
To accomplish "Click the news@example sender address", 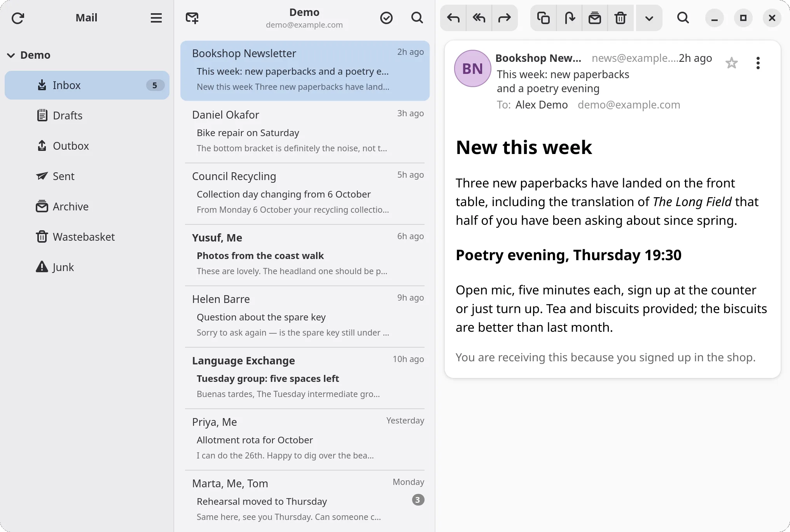I will coord(635,58).
